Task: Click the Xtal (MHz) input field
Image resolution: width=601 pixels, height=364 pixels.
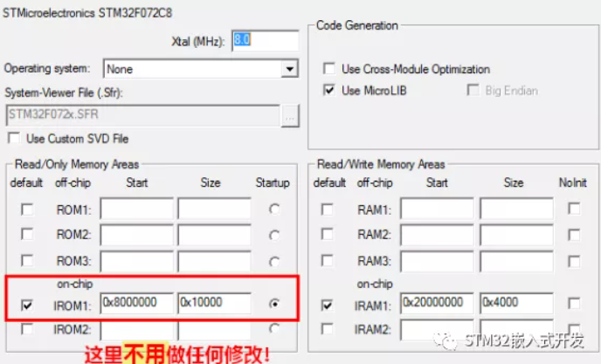Action: (x=266, y=40)
